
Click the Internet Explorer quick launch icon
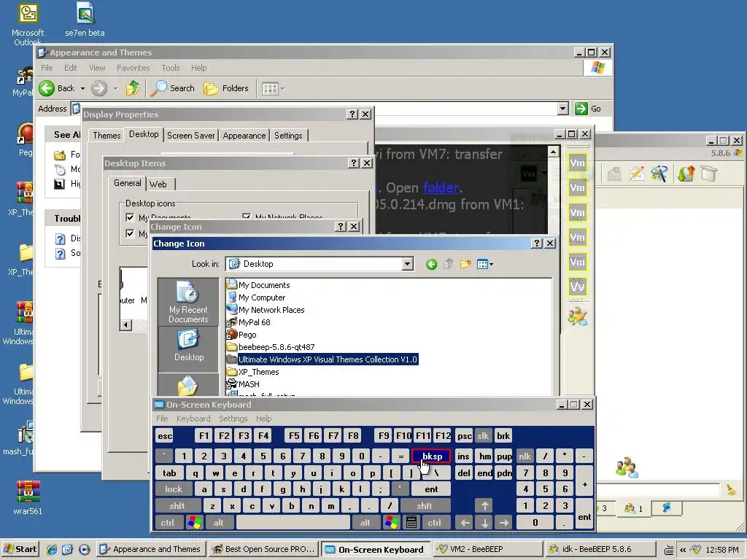click(52, 549)
